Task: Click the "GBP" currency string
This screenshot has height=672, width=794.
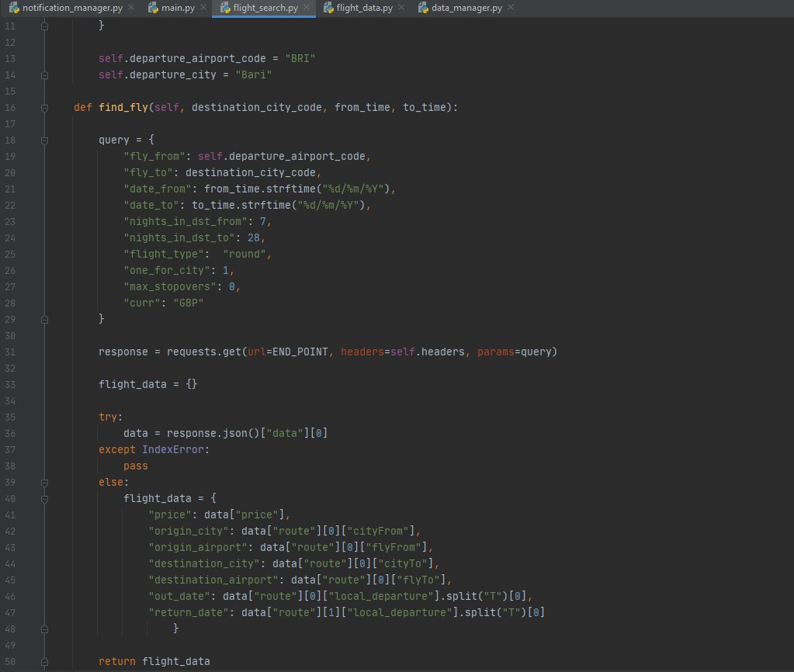Action: (189, 303)
